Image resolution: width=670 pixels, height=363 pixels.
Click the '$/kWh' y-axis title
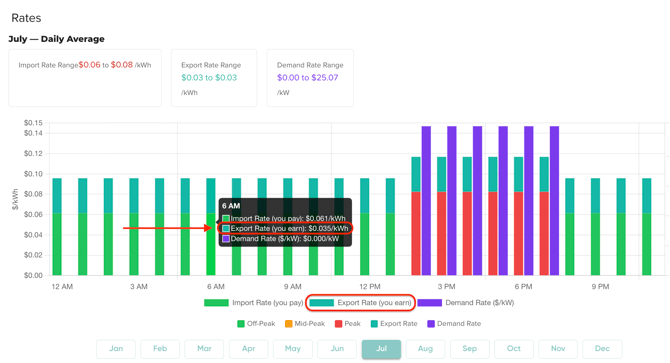coord(15,199)
